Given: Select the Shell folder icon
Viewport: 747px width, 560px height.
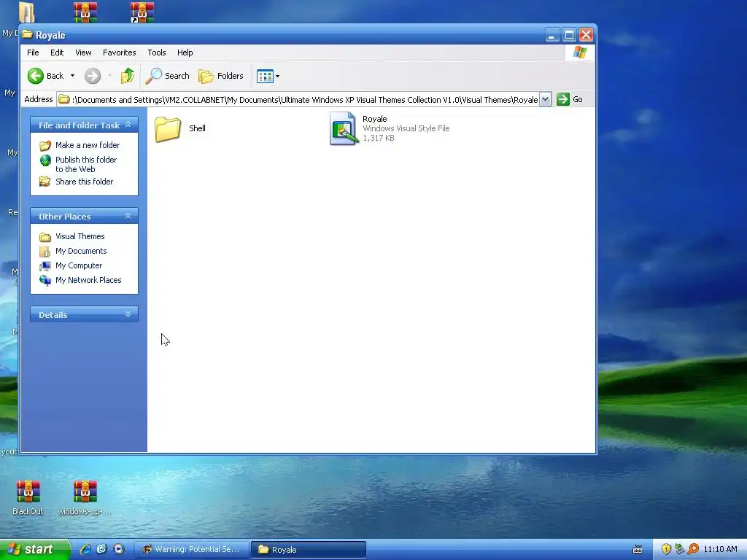Looking at the screenshot, I should [x=168, y=128].
